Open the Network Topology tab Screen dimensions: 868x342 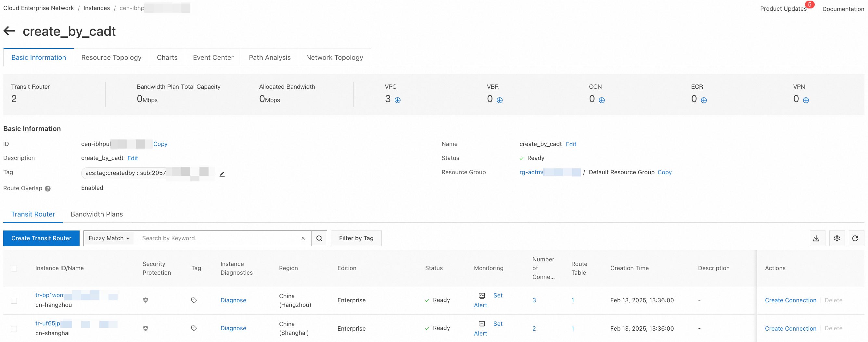pos(334,57)
